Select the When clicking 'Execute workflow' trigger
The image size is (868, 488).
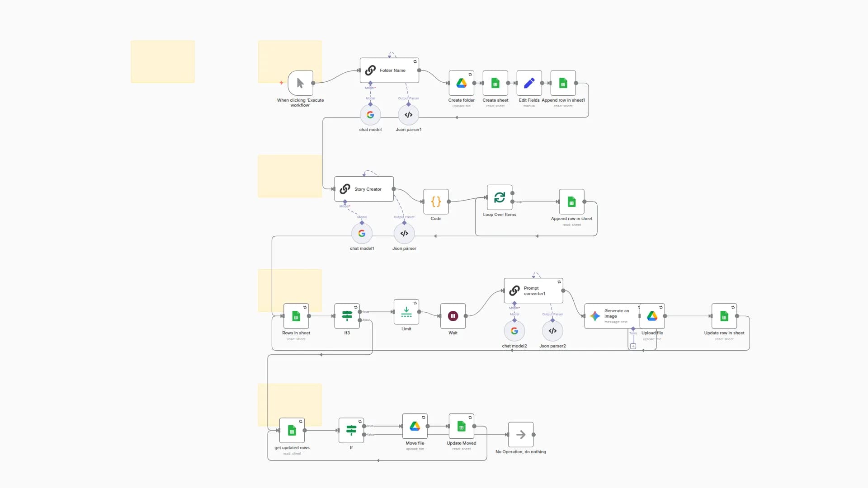pyautogui.click(x=300, y=83)
